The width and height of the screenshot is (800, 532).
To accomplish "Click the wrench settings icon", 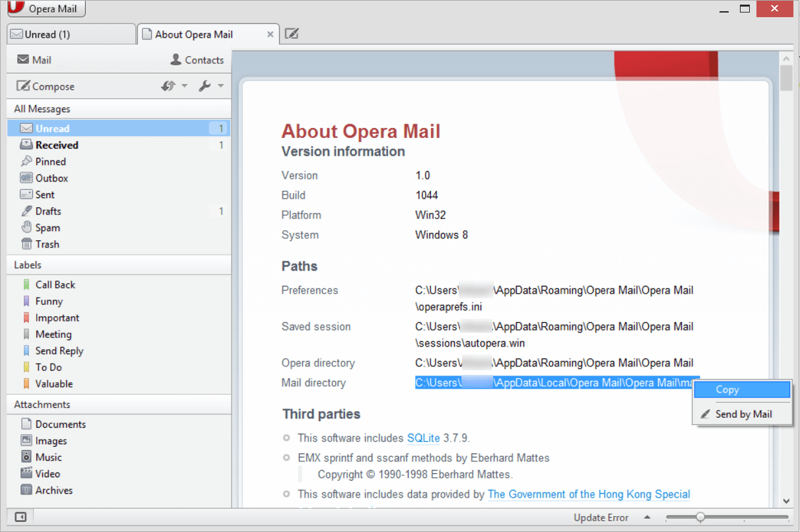I will tap(205, 86).
